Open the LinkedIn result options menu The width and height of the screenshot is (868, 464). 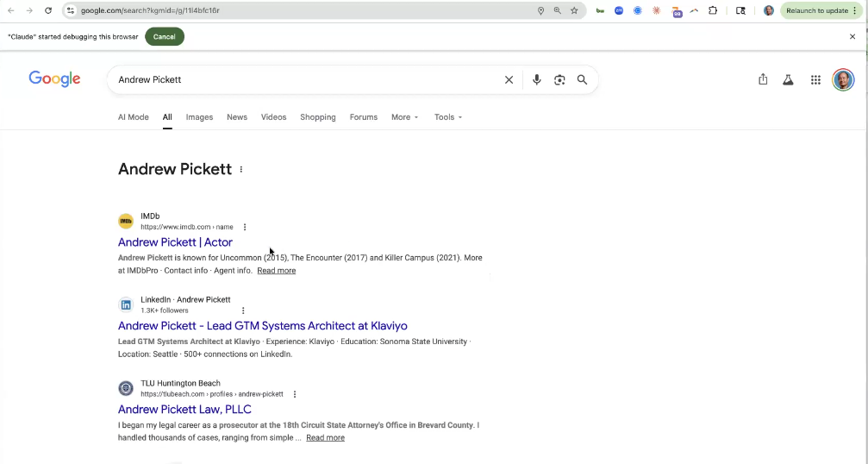click(243, 310)
